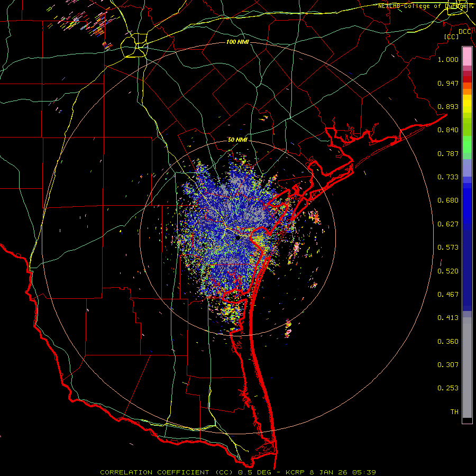Click the 0.573 scale value

pos(448,248)
